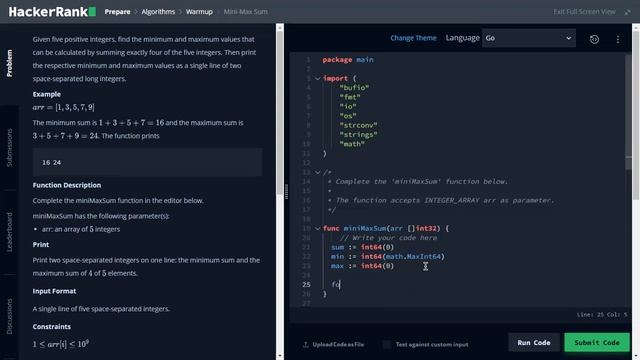Click the 'Line: 25 Col: 5' status text
Viewport: 640px width, 360px height.
(x=602, y=315)
